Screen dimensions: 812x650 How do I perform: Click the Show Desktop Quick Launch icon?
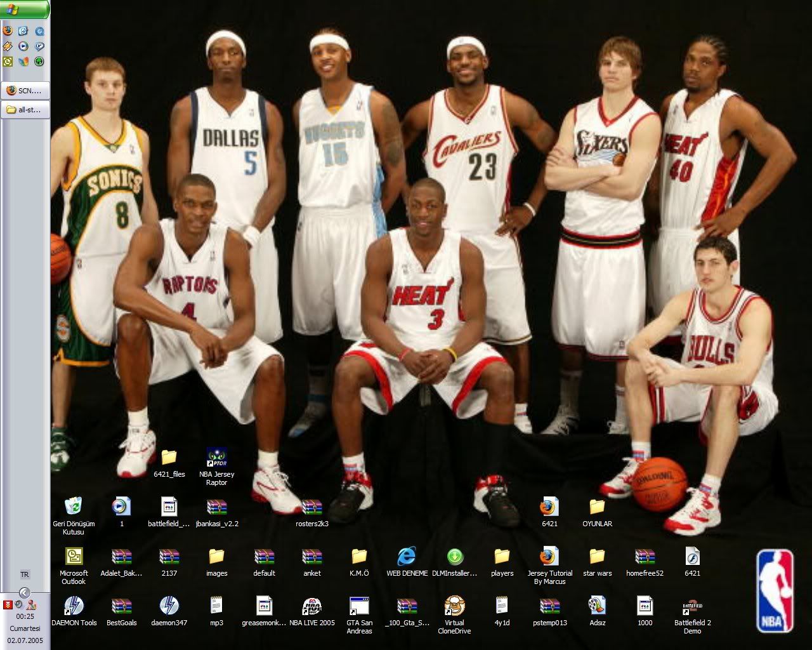point(23,30)
